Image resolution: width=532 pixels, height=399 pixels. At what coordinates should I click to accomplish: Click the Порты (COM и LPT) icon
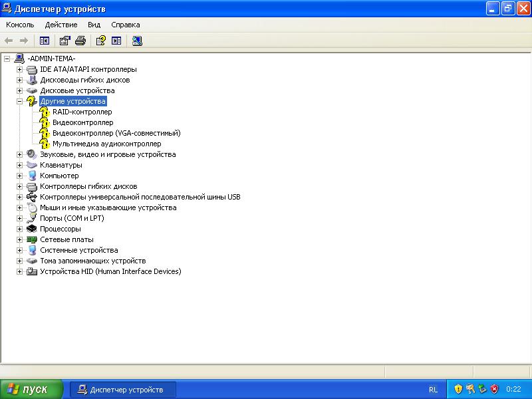31,218
